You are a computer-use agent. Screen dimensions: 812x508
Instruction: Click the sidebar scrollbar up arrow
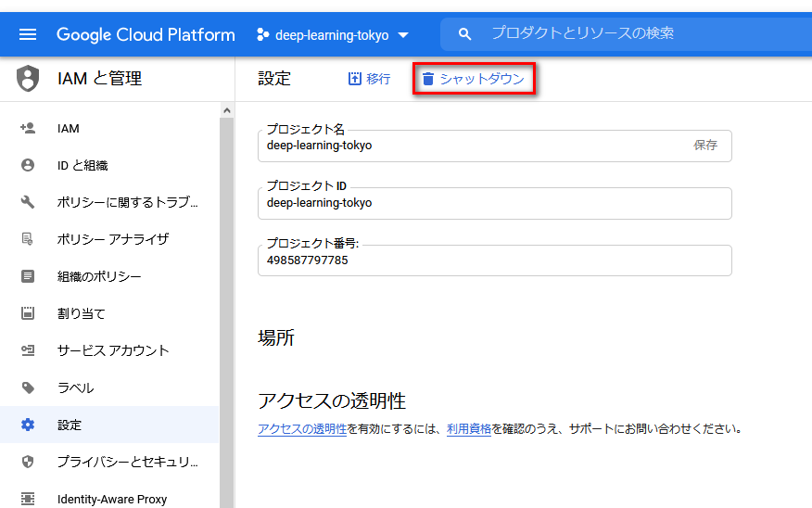point(226,110)
